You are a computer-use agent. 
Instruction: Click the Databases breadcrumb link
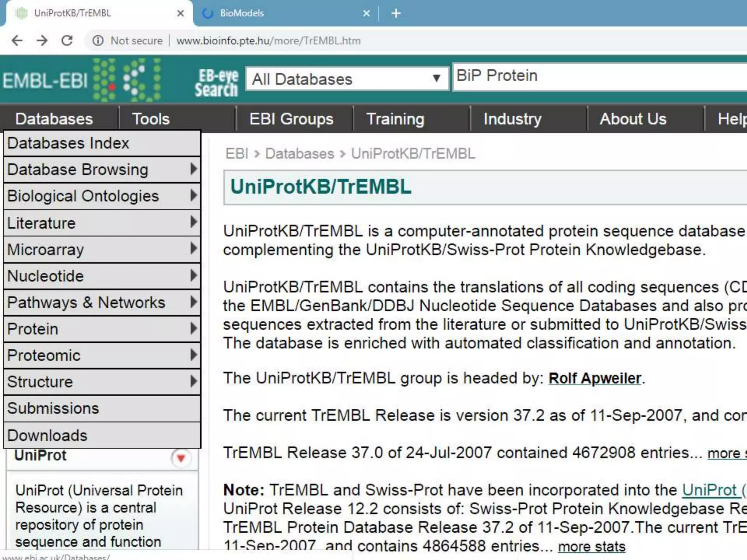(299, 153)
